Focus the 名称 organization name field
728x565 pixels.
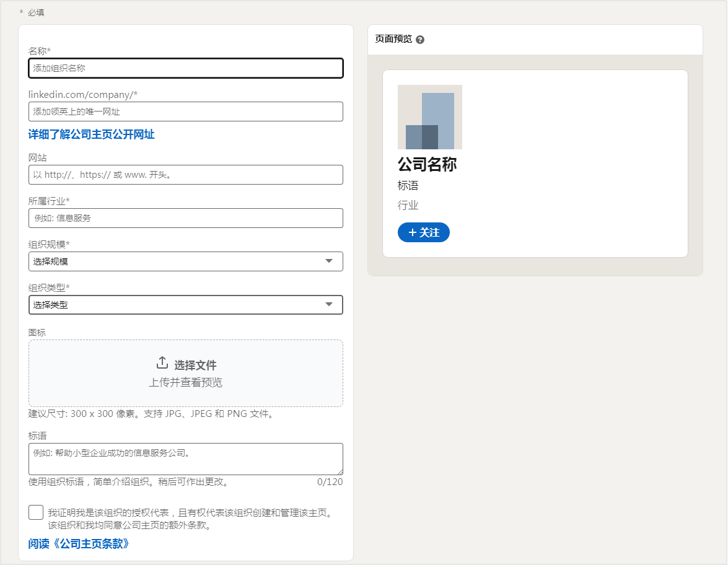click(x=185, y=68)
